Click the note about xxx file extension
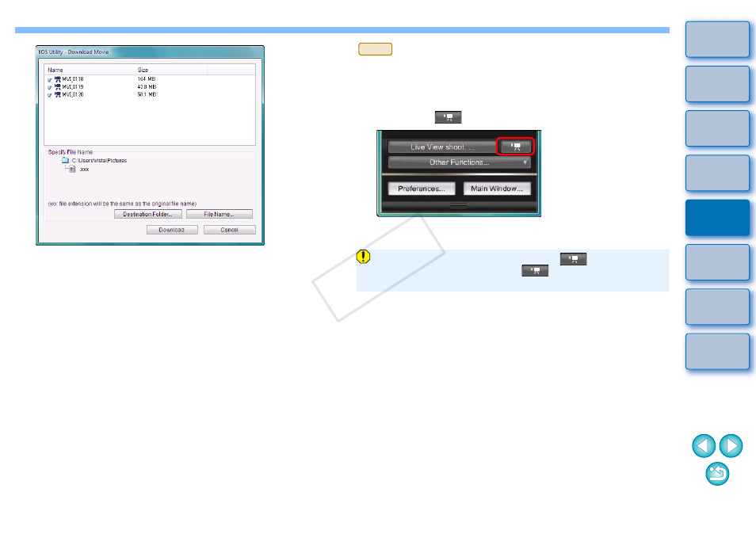 122,204
